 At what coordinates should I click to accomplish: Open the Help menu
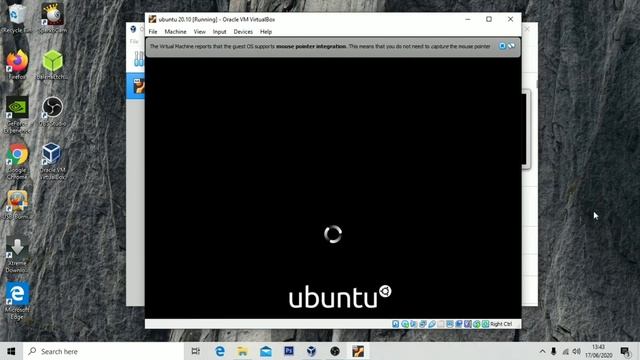pyautogui.click(x=266, y=32)
